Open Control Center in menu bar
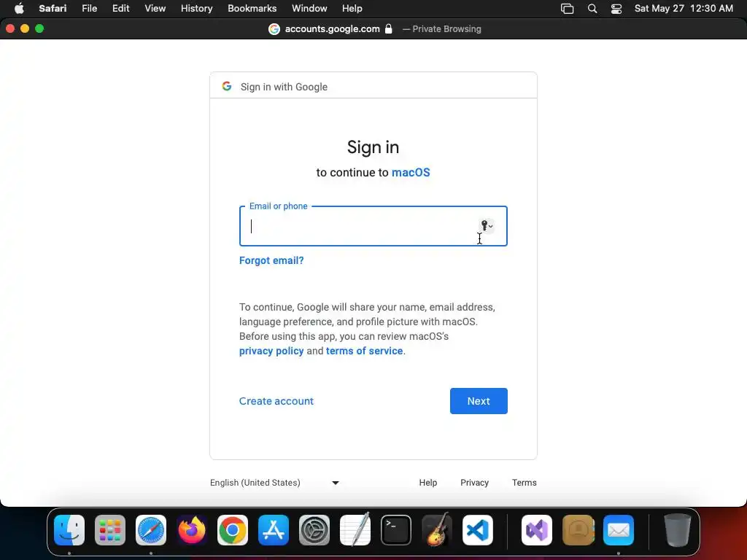The width and height of the screenshot is (747, 560). pyautogui.click(x=616, y=9)
